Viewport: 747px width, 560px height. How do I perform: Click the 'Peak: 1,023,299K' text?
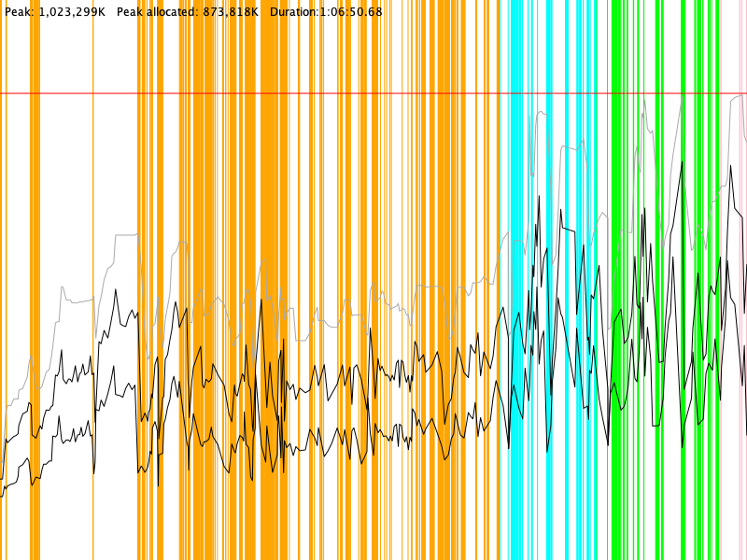55,12
